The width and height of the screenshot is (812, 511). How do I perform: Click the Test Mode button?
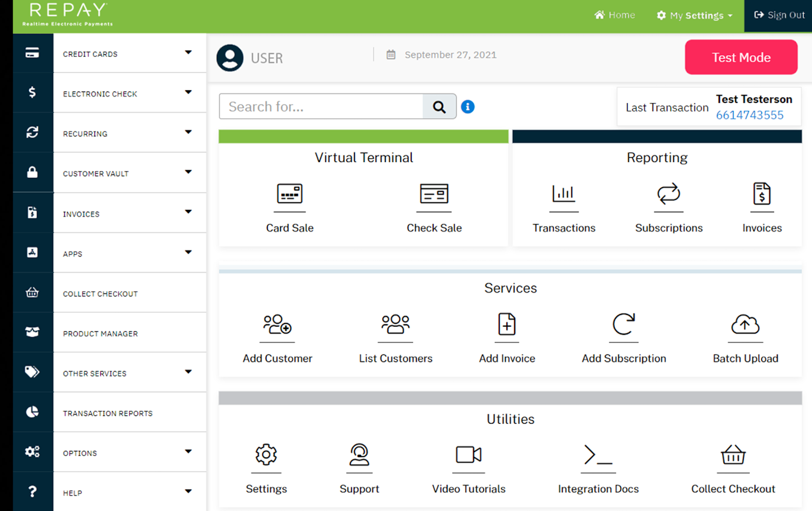click(x=741, y=57)
